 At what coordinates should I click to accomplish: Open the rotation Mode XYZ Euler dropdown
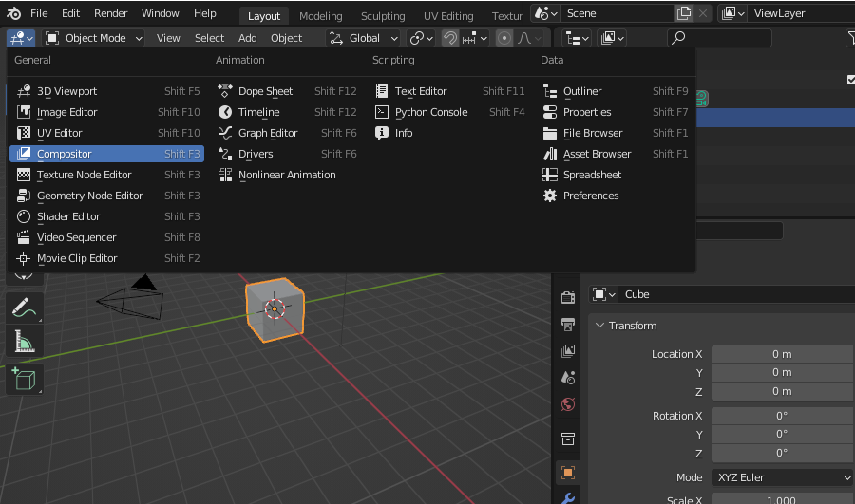coord(782,477)
